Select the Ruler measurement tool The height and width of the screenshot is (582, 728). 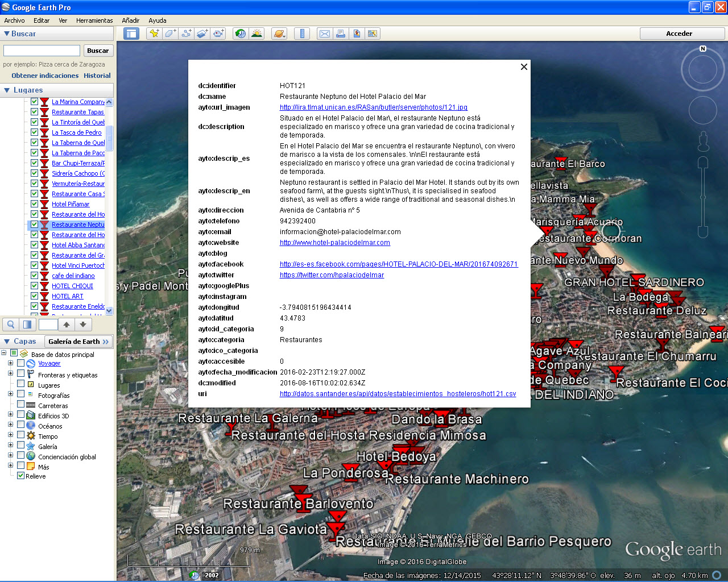[302, 34]
